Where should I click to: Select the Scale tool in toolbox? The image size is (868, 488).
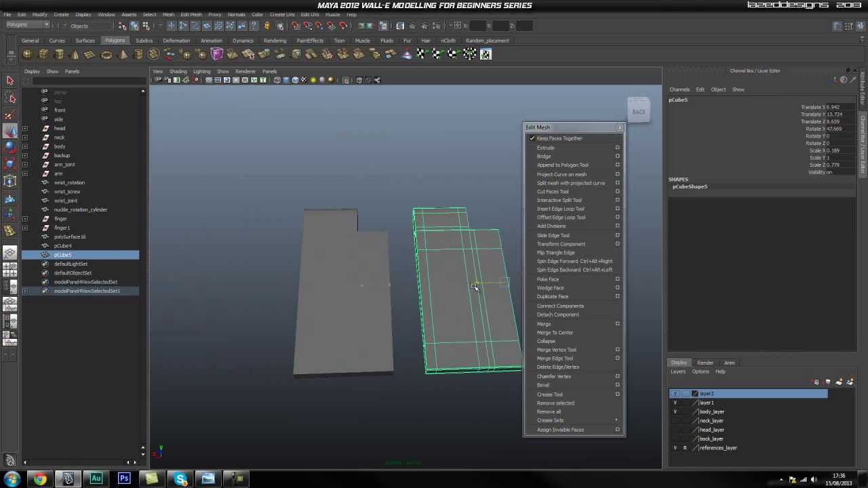tap(9, 164)
